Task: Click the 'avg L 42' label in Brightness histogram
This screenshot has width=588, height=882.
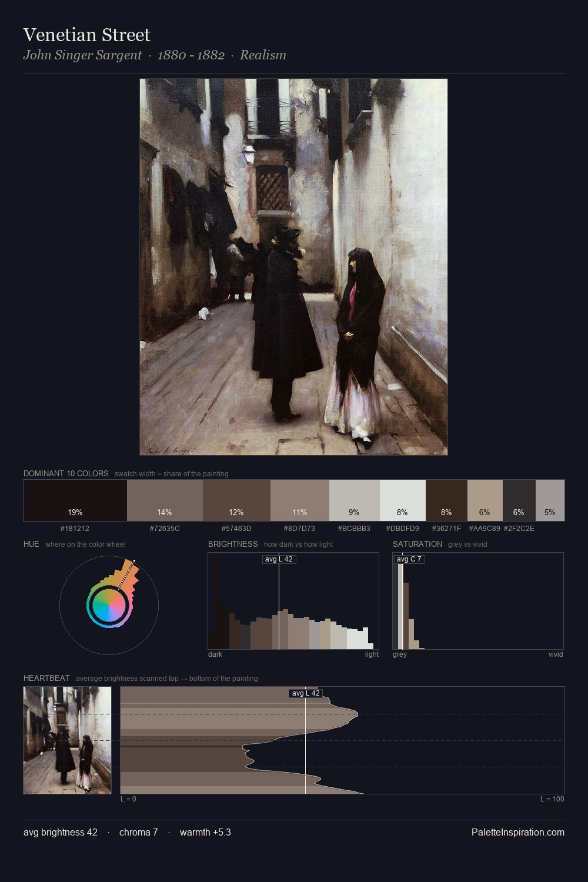Action: point(279,559)
